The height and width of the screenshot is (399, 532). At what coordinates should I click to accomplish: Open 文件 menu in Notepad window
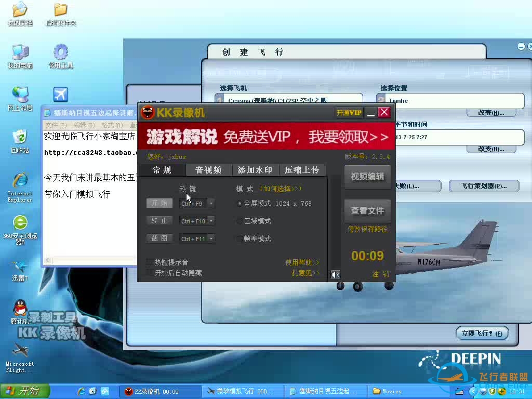(x=56, y=125)
